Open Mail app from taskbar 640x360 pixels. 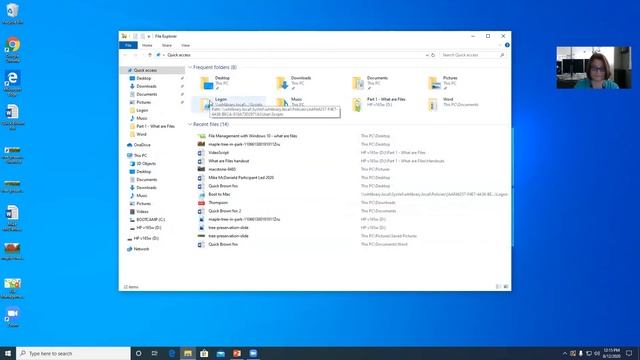tap(220, 353)
